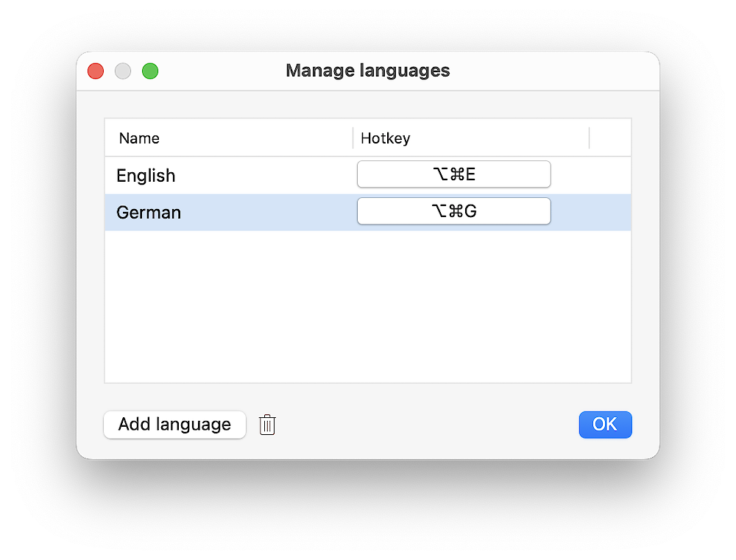Click the gray minimize window button

click(x=123, y=71)
